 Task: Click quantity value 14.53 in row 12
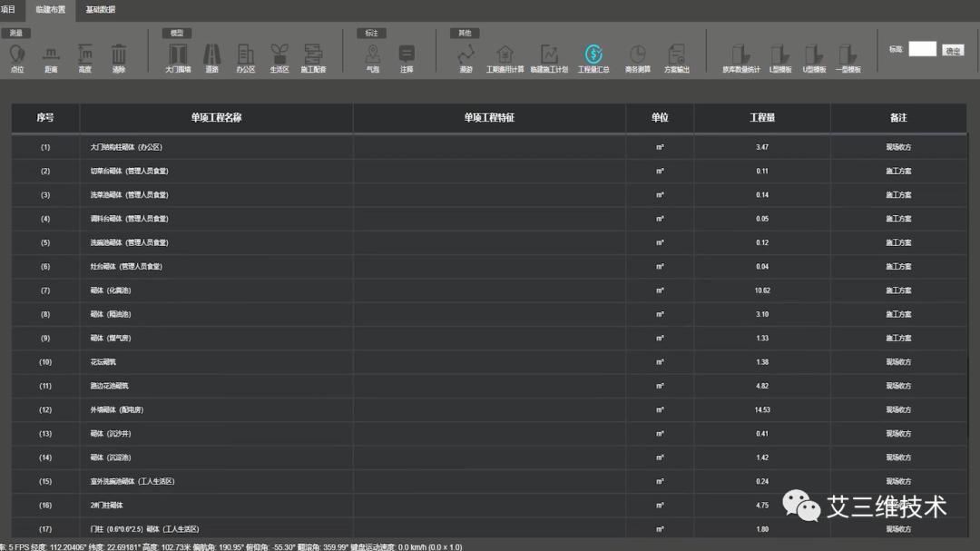point(762,409)
